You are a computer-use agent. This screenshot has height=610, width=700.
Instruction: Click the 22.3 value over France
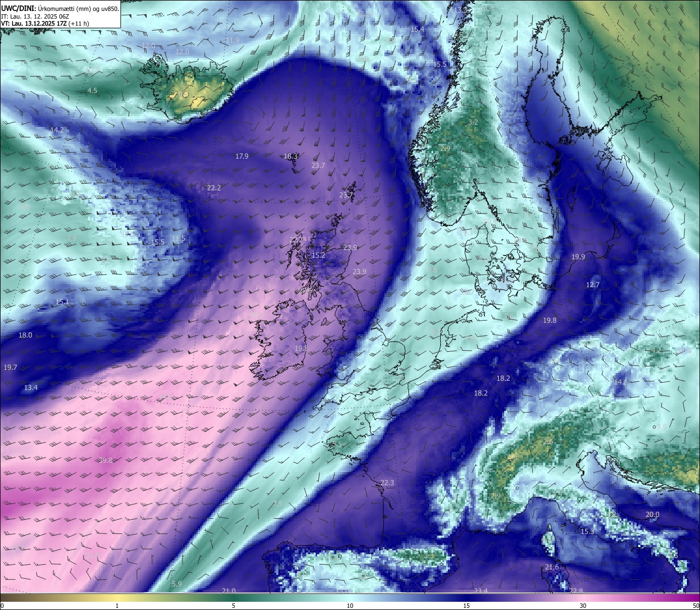point(387,483)
